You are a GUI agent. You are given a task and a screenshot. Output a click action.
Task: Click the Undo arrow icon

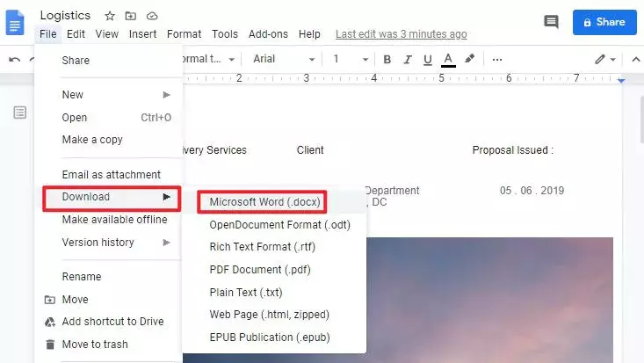pyautogui.click(x=14, y=60)
